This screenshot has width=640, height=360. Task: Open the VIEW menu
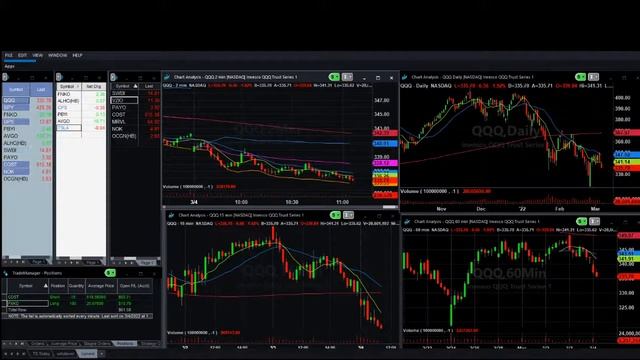(38, 55)
